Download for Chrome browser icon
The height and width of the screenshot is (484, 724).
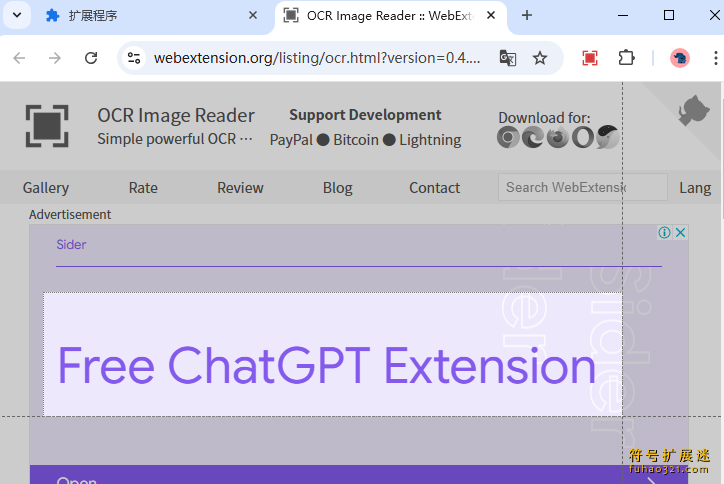point(508,137)
